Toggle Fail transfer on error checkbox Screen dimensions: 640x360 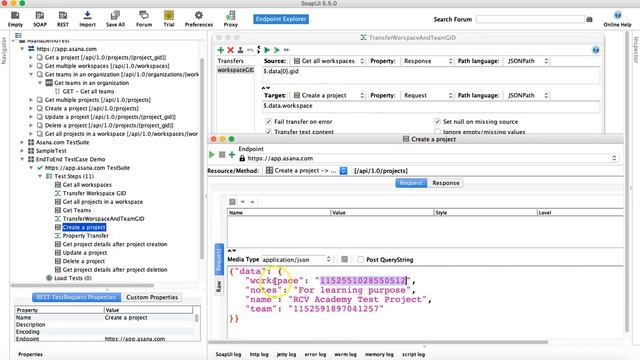268,121
